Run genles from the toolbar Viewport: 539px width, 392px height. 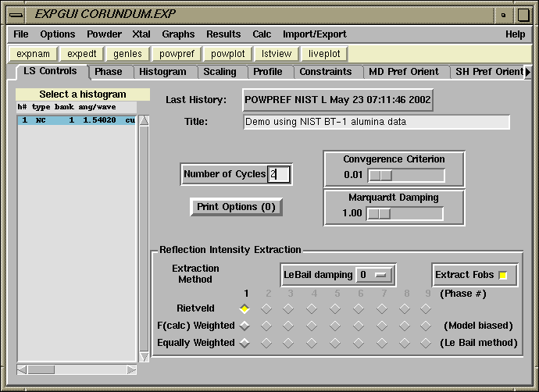[x=127, y=54]
